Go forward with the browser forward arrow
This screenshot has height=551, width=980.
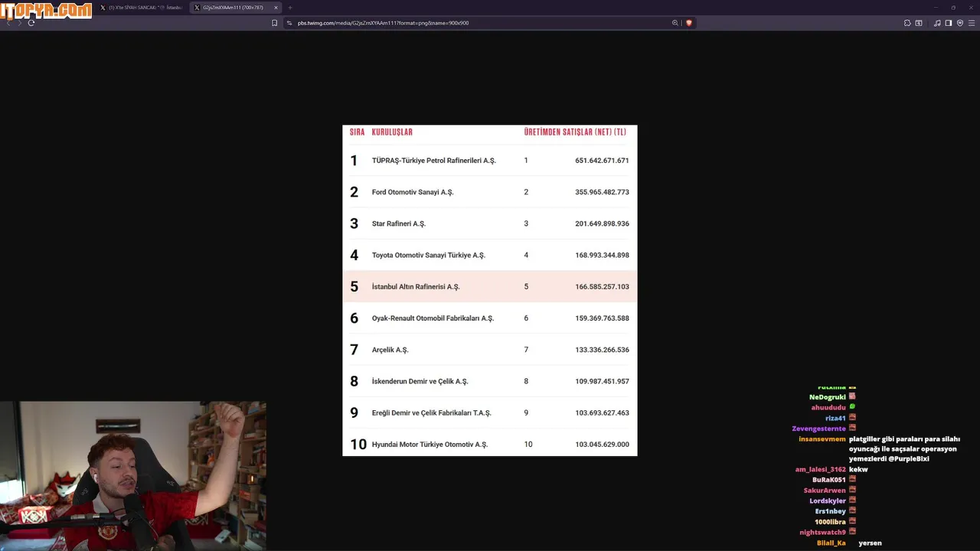tap(20, 23)
